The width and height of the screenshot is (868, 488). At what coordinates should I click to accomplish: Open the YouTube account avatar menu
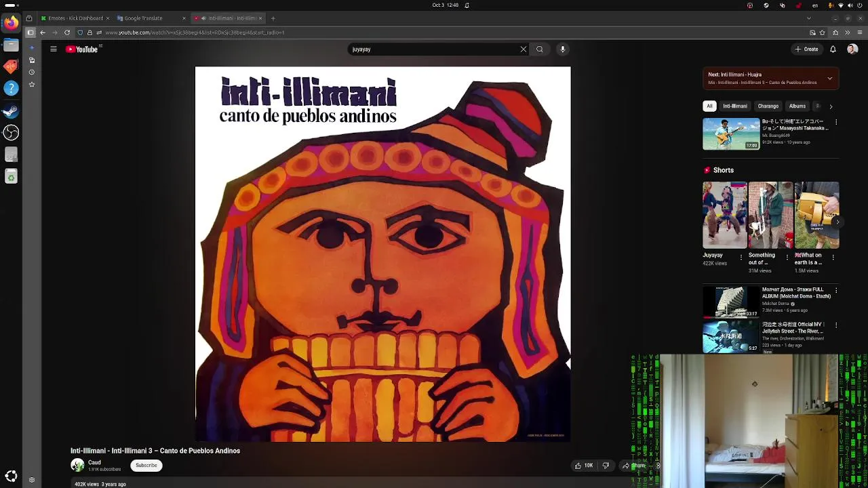(x=852, y=49)
